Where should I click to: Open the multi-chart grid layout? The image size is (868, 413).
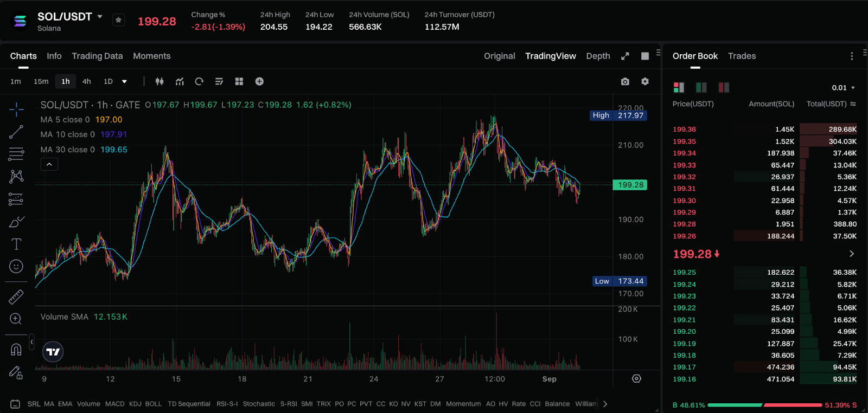point(239,81)
